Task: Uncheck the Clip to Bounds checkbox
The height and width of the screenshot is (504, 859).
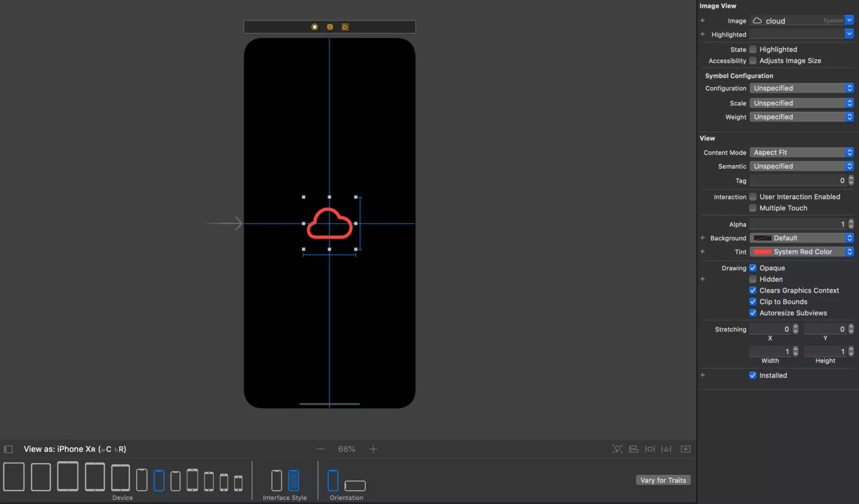Action: point(753,302)
